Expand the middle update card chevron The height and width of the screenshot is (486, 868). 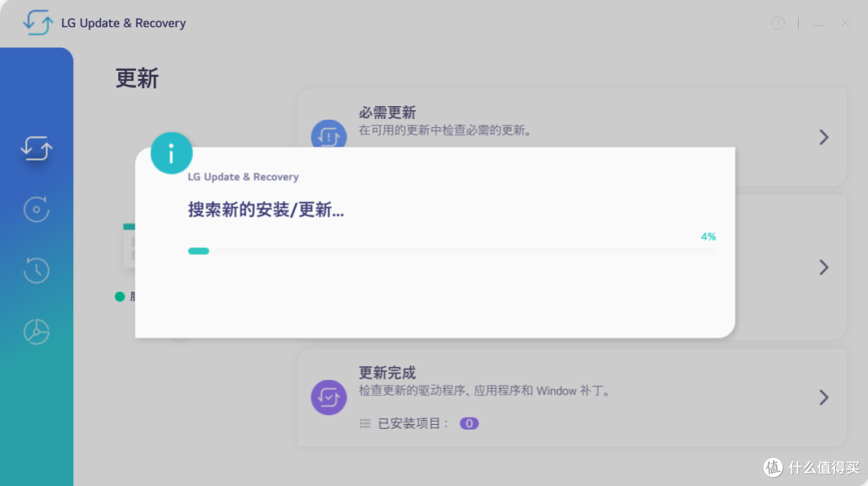coord(824,268)
